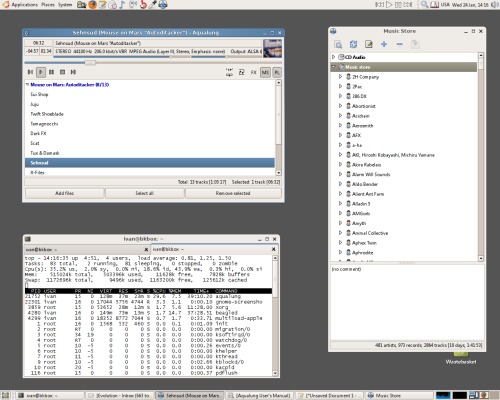Click the Remove selected button
This screenshot has height=400, width=500.
coord(233,193)
